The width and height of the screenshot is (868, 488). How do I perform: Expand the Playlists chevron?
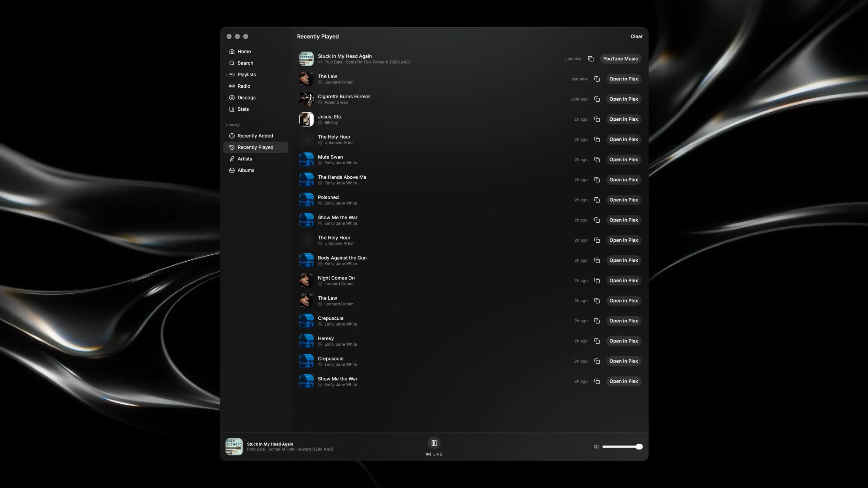pos(226,75)
